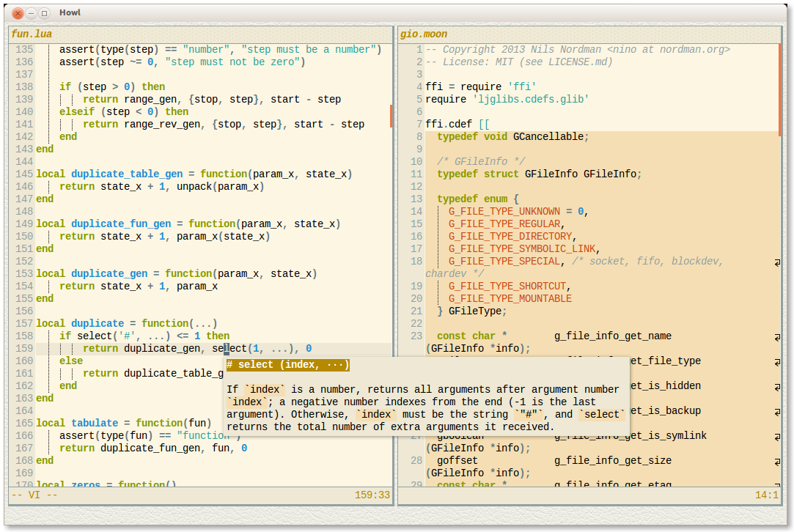Click the orange scroll marker in gio.moon pane

(781, 89)
